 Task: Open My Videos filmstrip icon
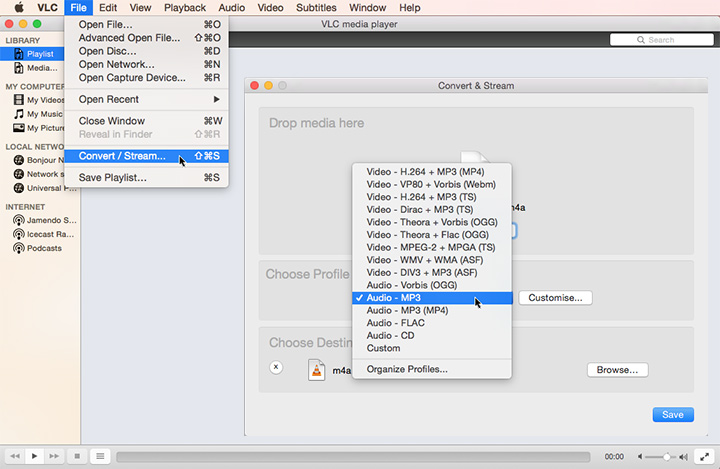[x=18, y=100]
